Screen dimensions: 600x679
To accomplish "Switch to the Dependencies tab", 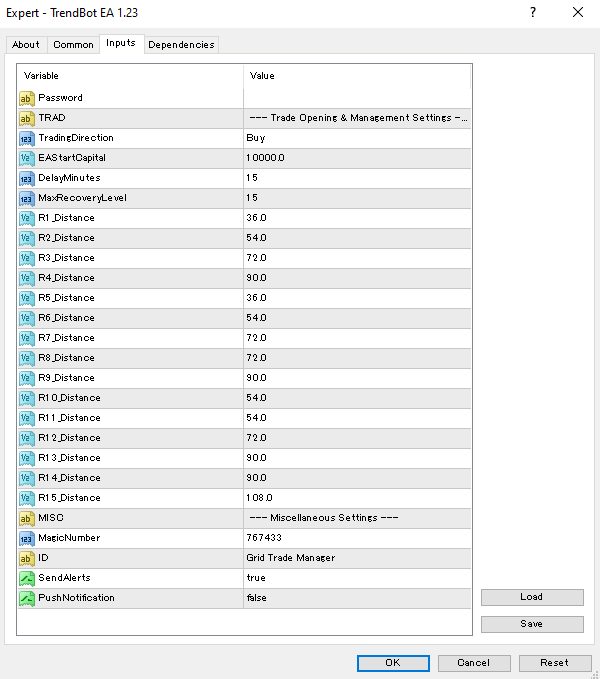I will [x=181, y=44].
